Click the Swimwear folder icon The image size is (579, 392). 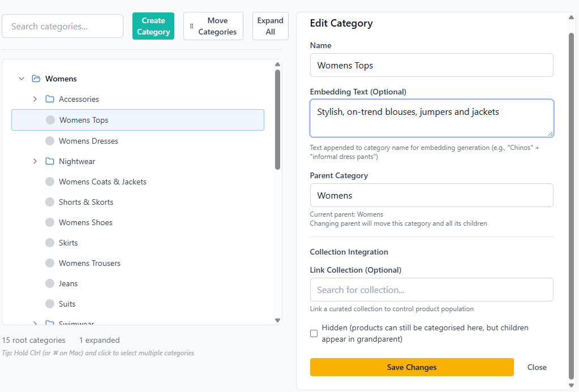[49, 324]
